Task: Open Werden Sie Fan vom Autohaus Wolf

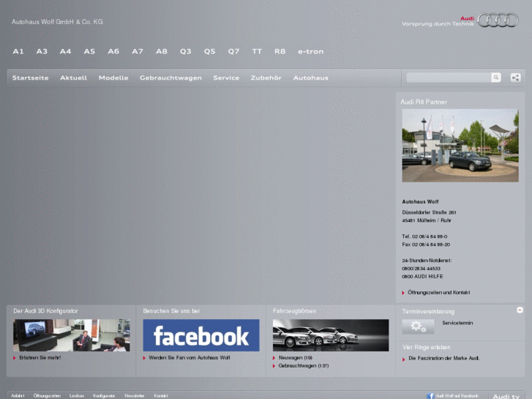Action: coord(190,357)
